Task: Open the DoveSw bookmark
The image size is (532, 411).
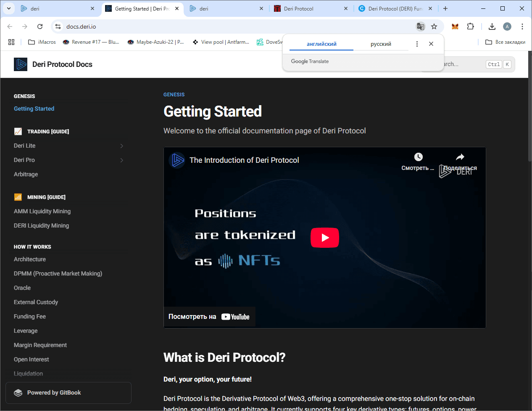Action: (x=269, y=42)
